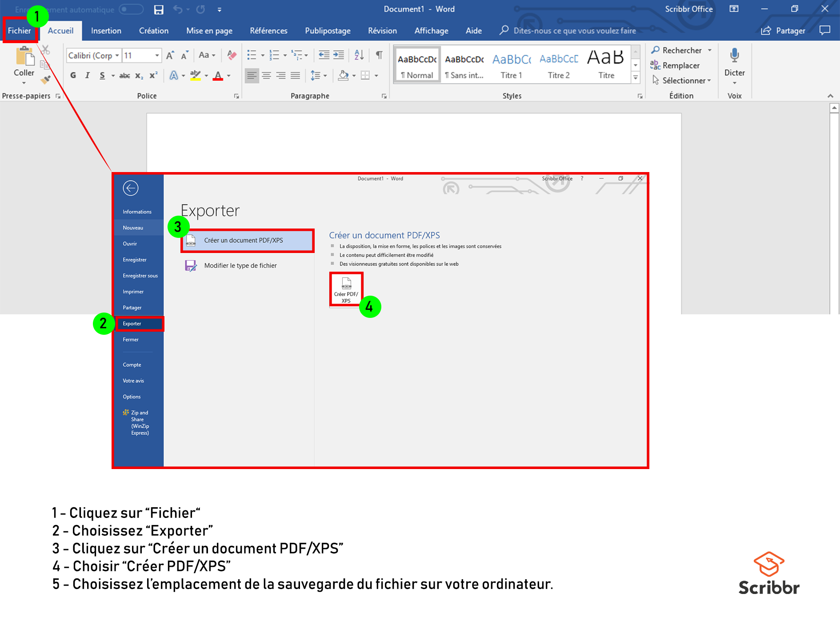Open the Police dialog launcher
Viewport: 840px width, 630px height.
point(236,96)
